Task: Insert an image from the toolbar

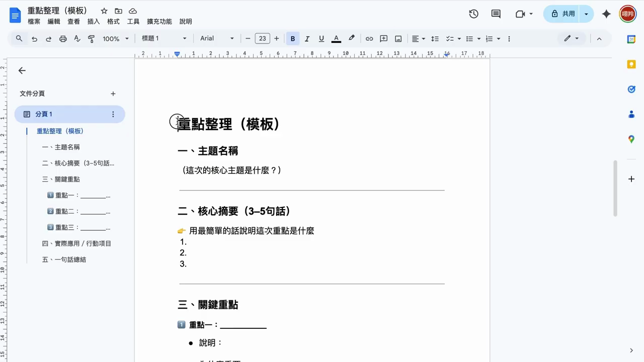Action: click(x=398, y=39)
